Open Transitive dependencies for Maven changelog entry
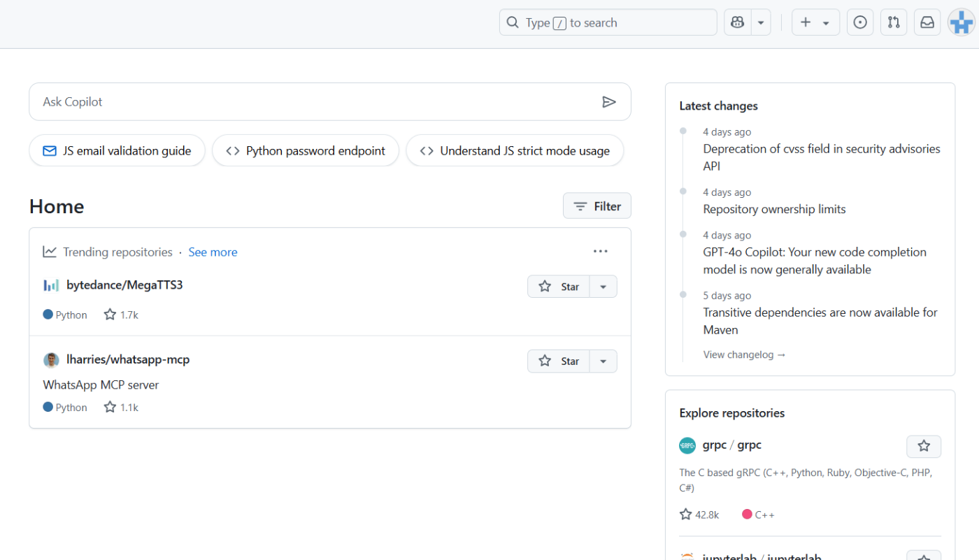The height and width of the screenshot is (560, 979). tap(820, 321)
